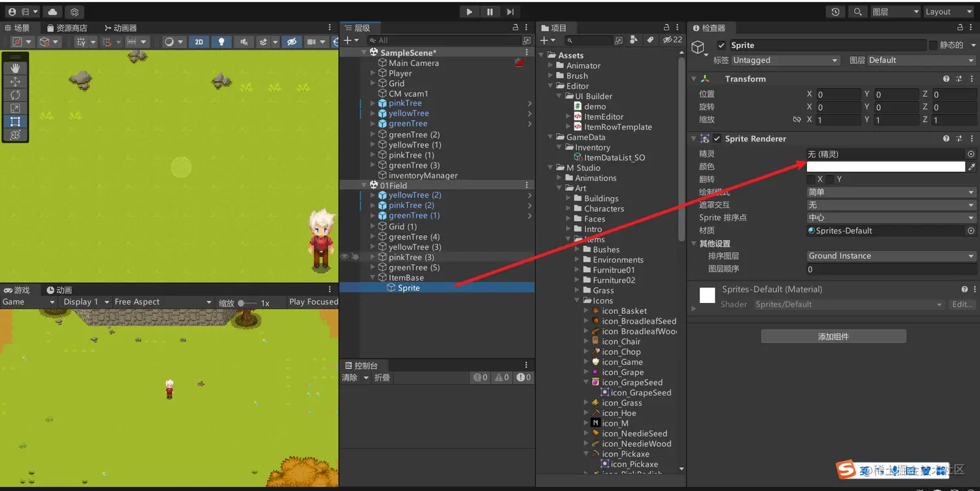Open the draw mode shading dropdown

172,42
